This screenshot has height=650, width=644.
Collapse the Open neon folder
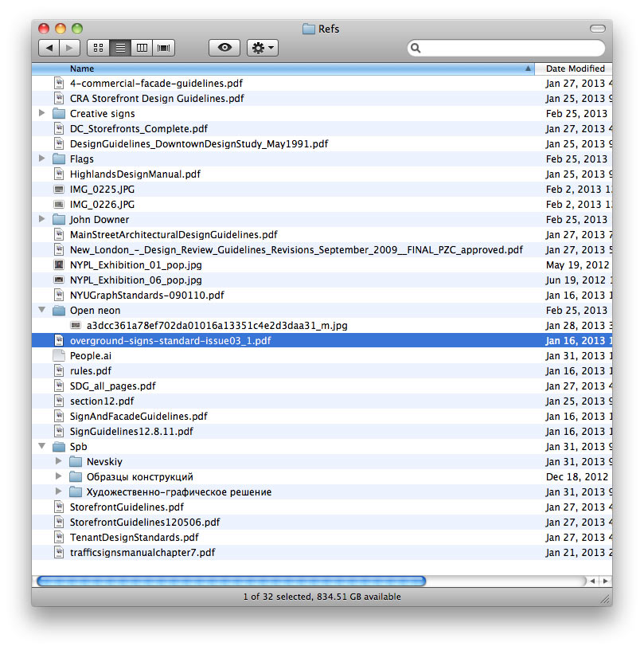click(42, 311)
